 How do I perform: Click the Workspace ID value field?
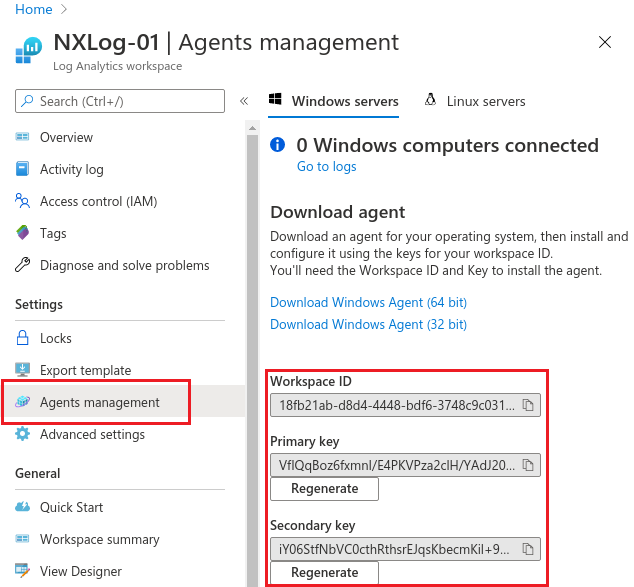pos(405,405)
